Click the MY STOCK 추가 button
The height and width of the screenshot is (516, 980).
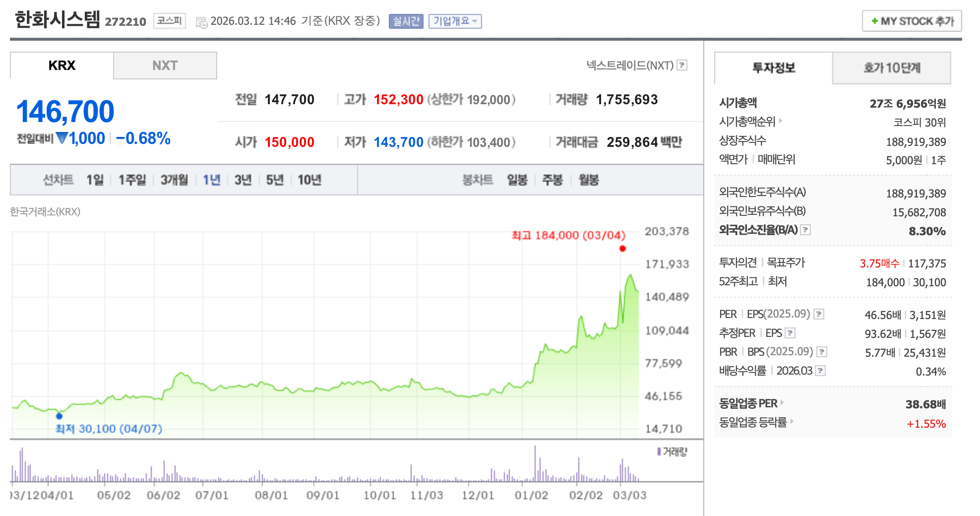tap(912, 21)
